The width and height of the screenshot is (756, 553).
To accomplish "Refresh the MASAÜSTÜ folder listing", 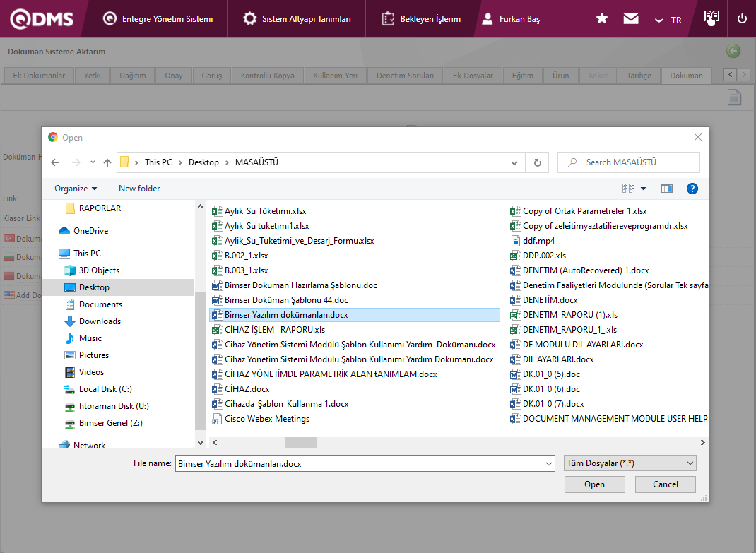I will [x=537, y=162].
